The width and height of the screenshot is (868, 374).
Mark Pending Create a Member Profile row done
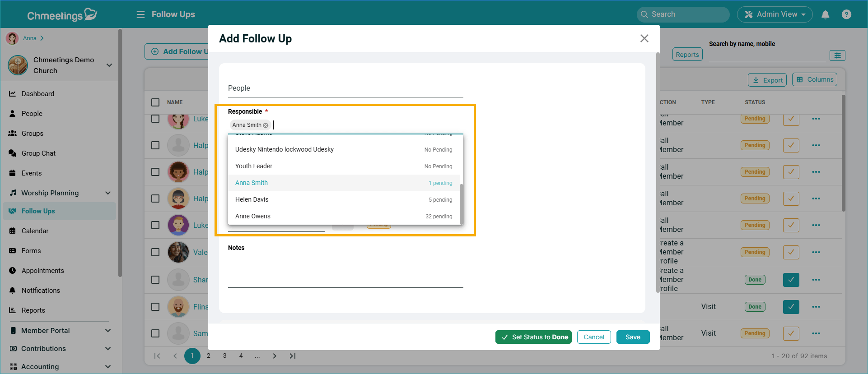791,252
